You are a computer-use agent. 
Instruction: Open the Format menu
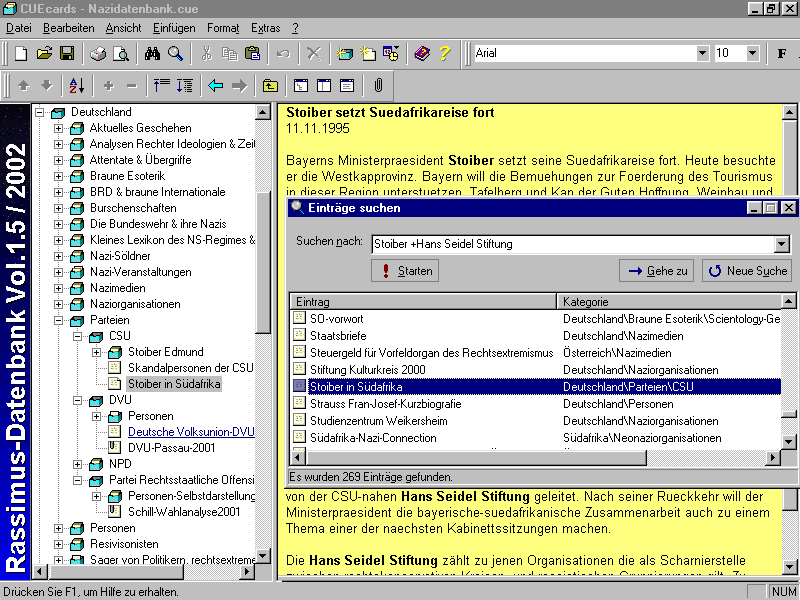pos(223,28)
